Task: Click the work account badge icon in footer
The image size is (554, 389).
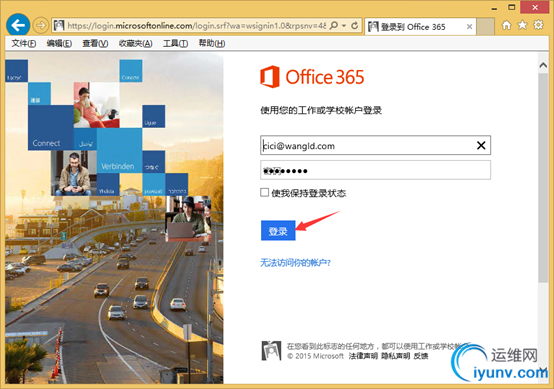Action: (271, 350)
